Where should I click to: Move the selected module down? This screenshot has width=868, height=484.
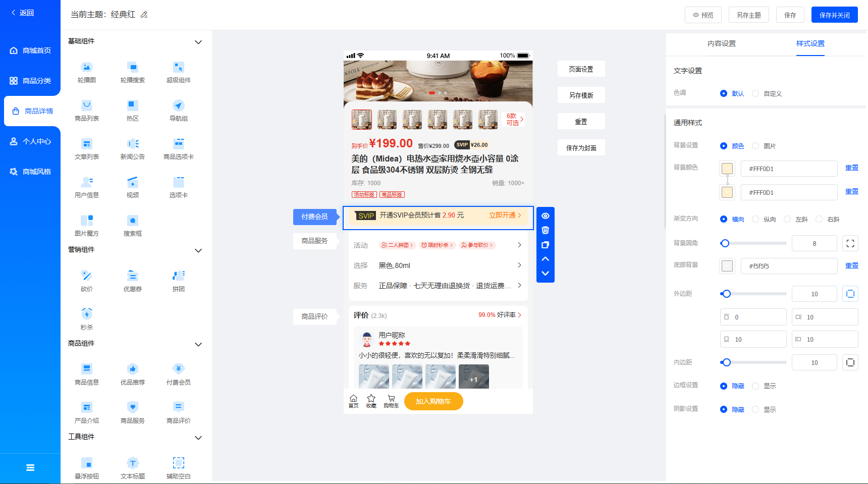coord(545,273)
